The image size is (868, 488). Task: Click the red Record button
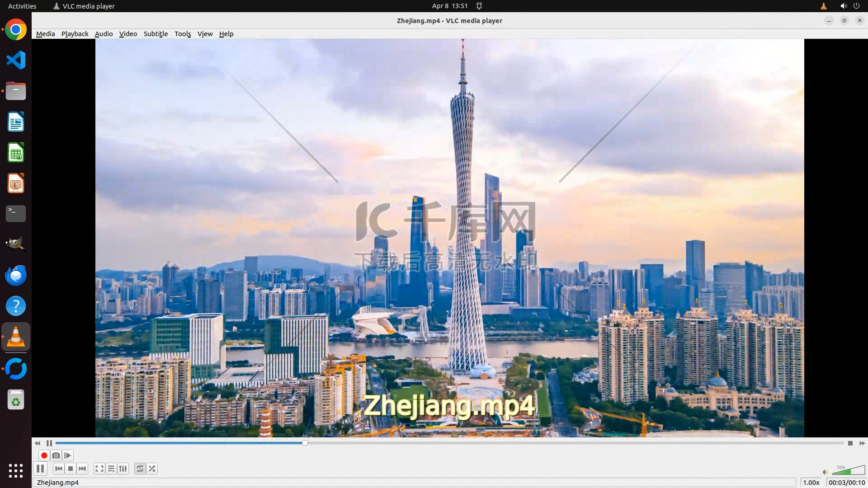coord(44,455)
